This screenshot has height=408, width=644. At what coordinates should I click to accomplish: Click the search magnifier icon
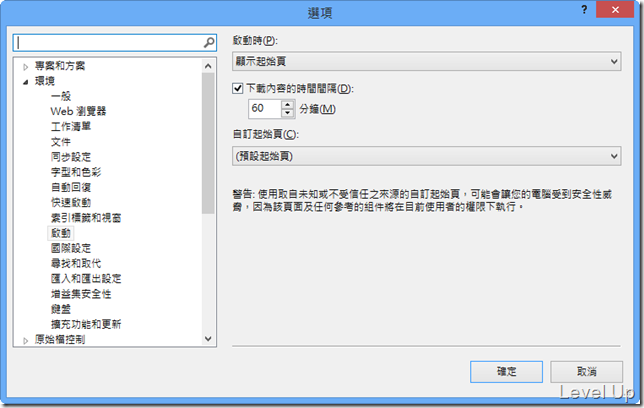(x=209, y=43)
